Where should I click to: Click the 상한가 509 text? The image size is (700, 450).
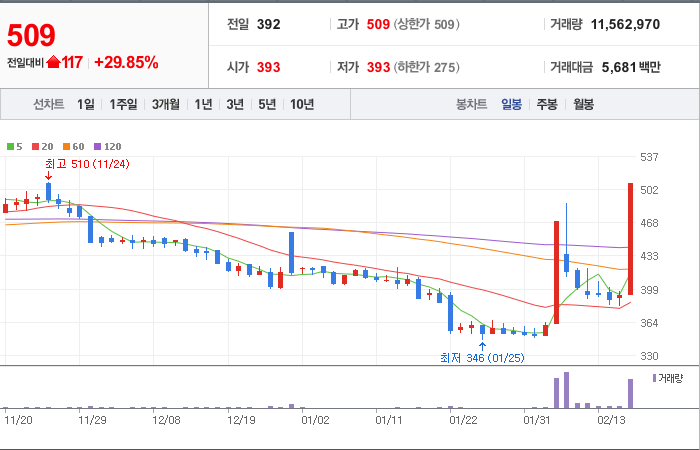coord(426,24)
